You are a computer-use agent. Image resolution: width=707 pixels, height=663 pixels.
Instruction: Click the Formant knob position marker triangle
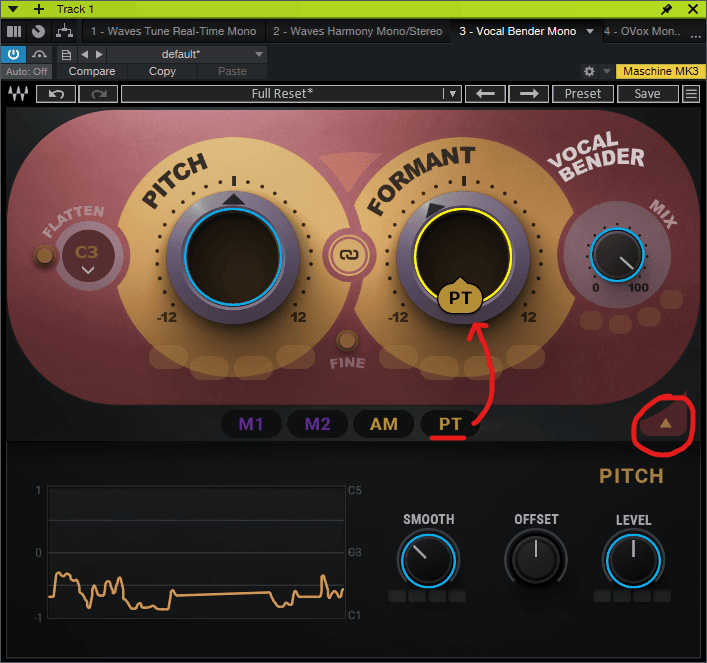tap(434, 209)
